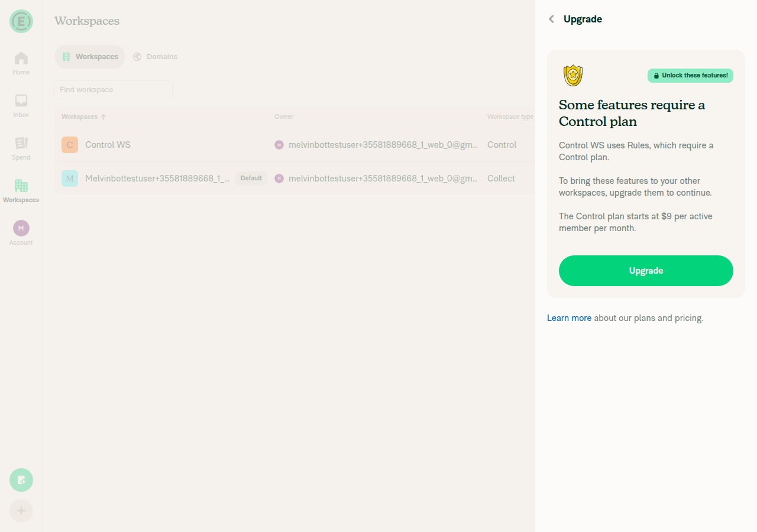Open the Inbox section
Image resolution: width=757 pixels, height=532 pixels.
pyautogui.click(x=21, y=106)
